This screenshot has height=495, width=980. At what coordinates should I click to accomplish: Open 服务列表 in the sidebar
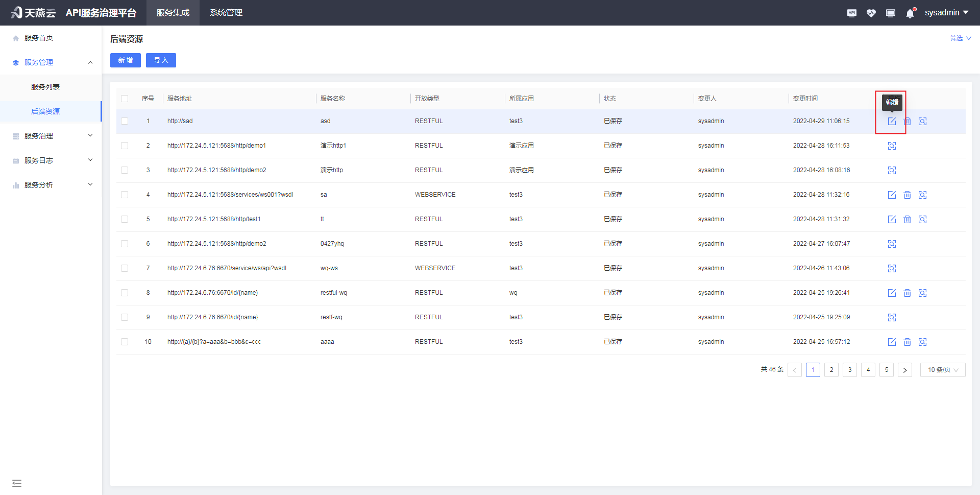click(45, 87)
